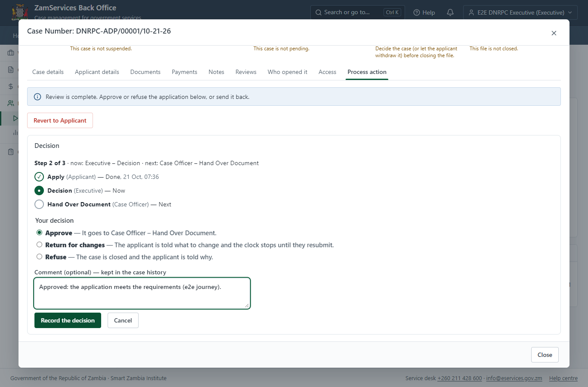Select the Approve radio option
The height and width of the screenshot is (387, 588).
point(40,233)
